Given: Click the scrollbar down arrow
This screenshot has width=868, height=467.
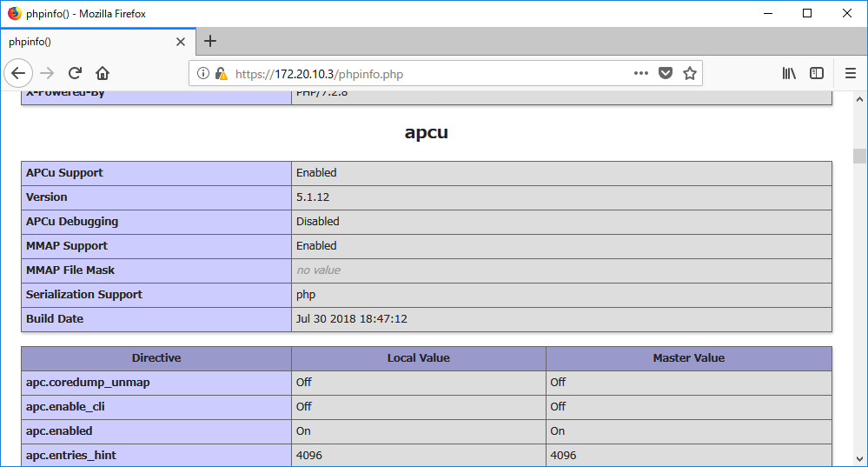Looking at the screenshot, I should (859, 458).
